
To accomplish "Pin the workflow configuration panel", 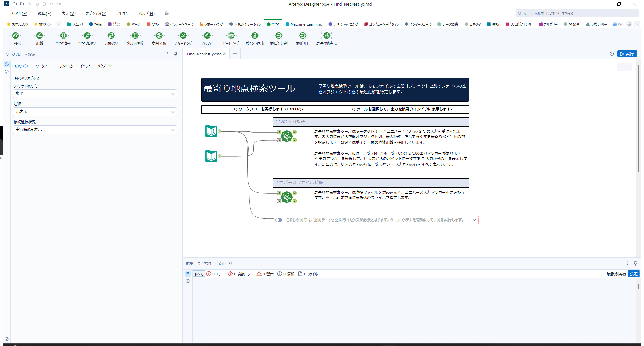I will [x=176, y=54].
